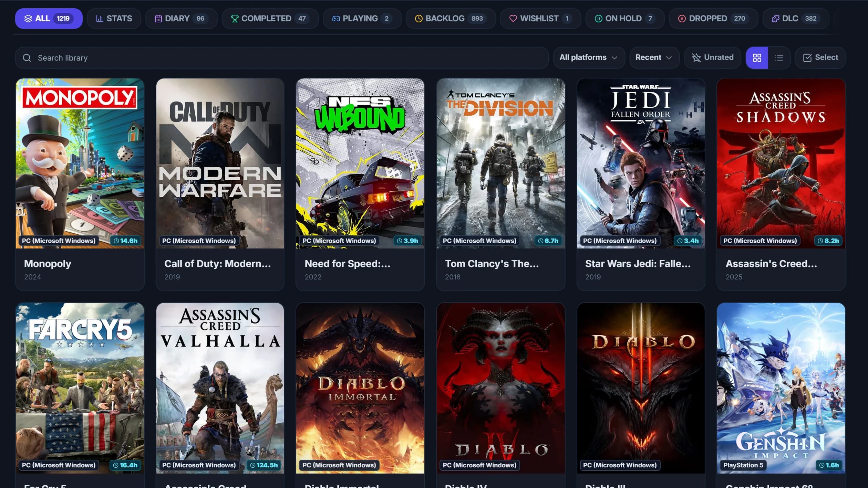Open Assassin's Creed Shadows cover art
Screen dimensions: 868x488
(781, 163)
